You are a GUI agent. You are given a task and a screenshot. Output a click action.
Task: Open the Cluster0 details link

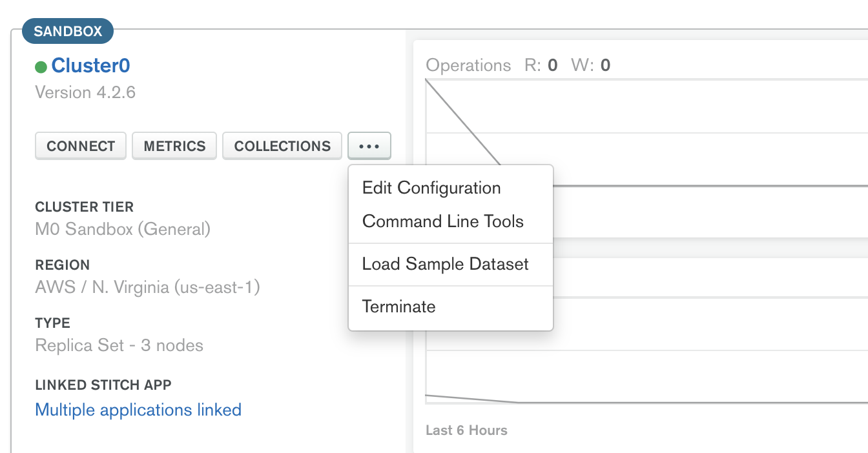(90, 65)
